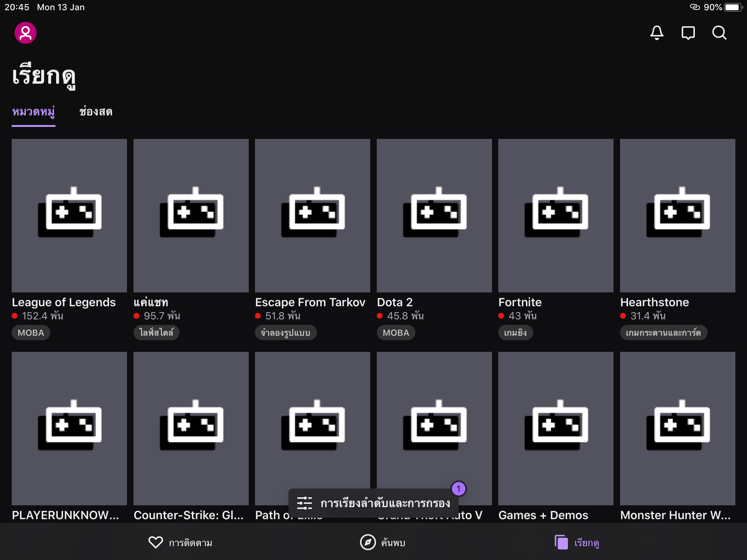Tap the จำลองรูปแบบ tag under Tarkov
Screen dimensions: 747x560
285,332
